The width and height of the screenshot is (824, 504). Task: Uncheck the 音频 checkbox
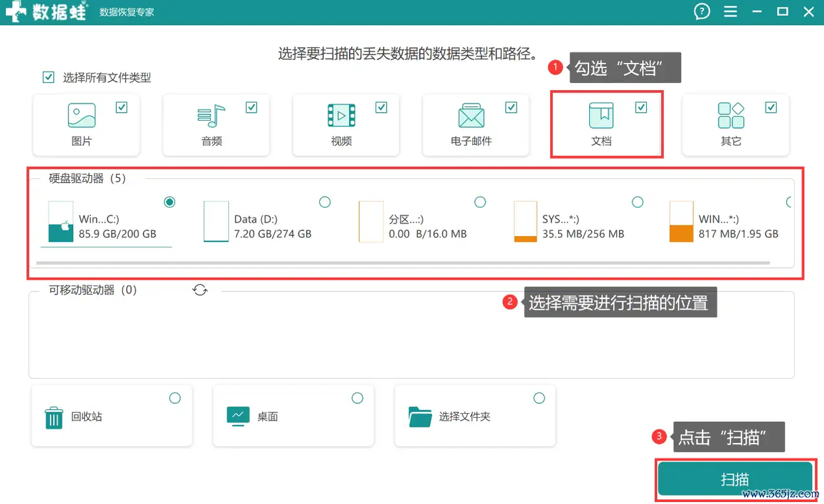[x=251, y=107]
